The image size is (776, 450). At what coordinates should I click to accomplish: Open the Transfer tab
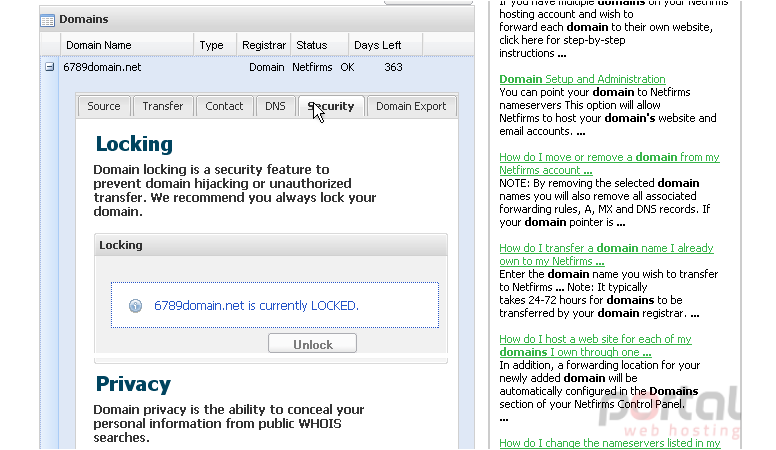[x=163, y=106]
